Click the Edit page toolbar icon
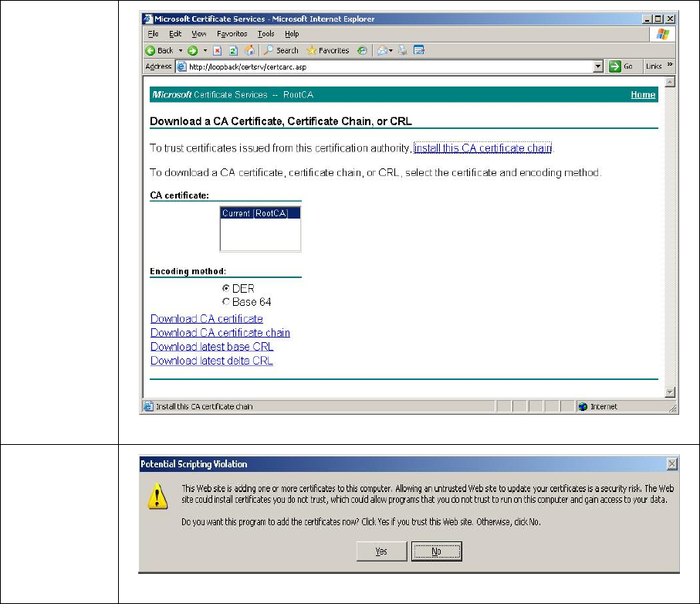700x604 pixels. [419, 50]
